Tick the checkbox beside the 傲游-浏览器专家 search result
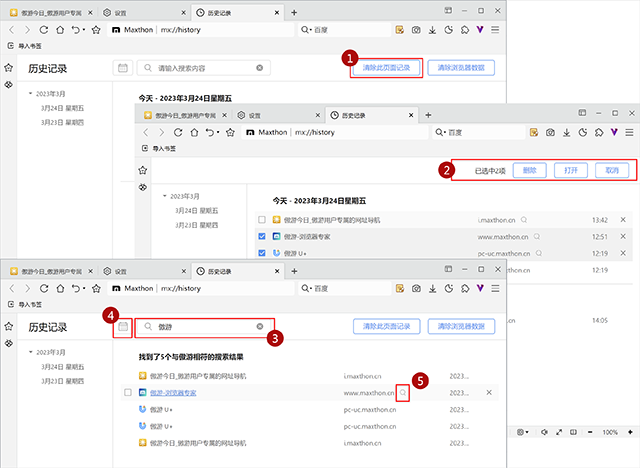 pos(128,393)
